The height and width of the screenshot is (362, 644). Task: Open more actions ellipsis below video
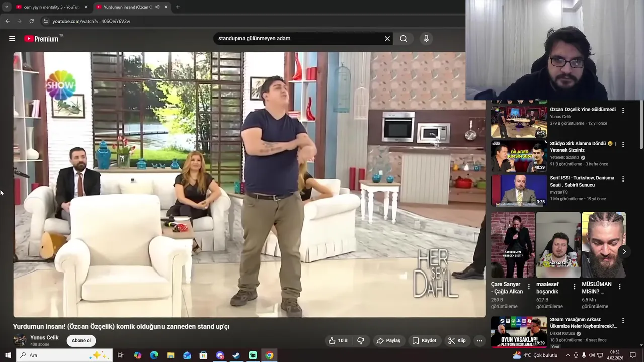click(479, 341)
